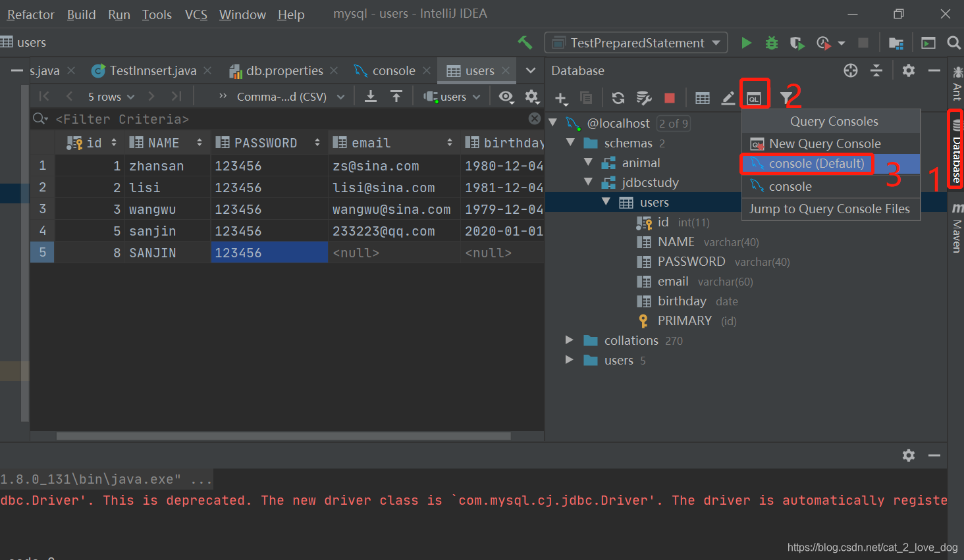964x560 pixels.
Task: Expand the users 5 folder
Action: pyautogui.click(x=570, y=360)
